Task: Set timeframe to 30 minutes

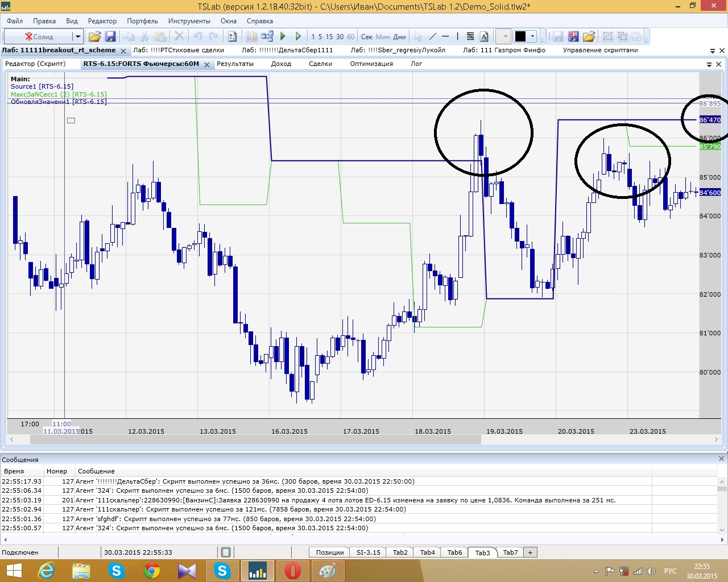Action: (x=340, y=36)
